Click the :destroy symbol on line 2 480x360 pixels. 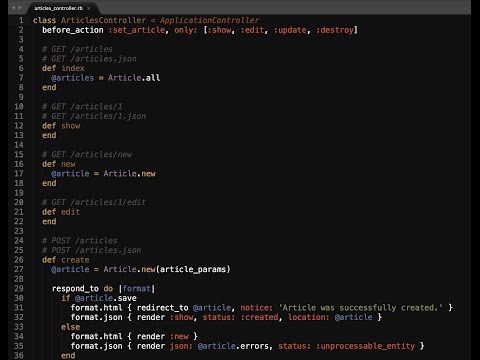pos(335,30)
